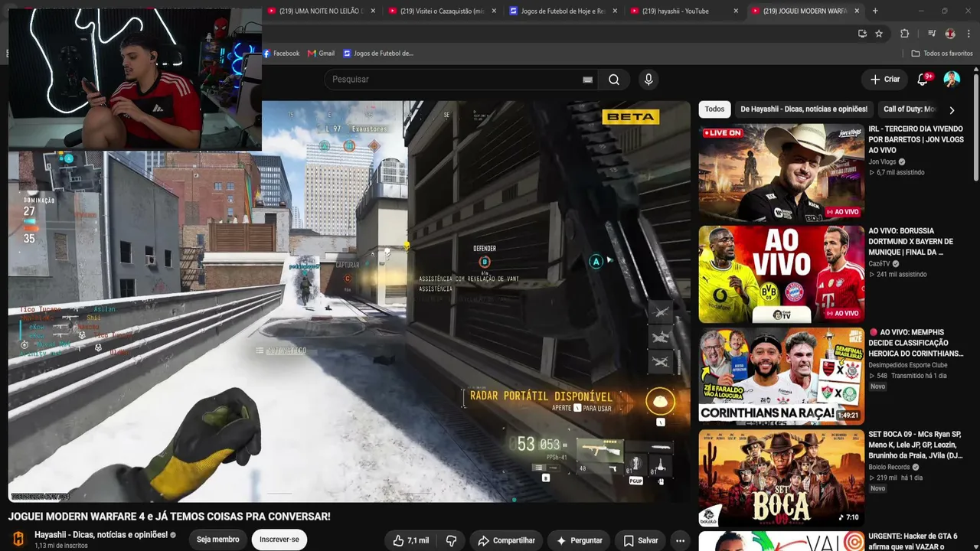Open the 'SET BOCA 09' video thumbnail
This screenshot has width=980, height=551.
[781, 478]
